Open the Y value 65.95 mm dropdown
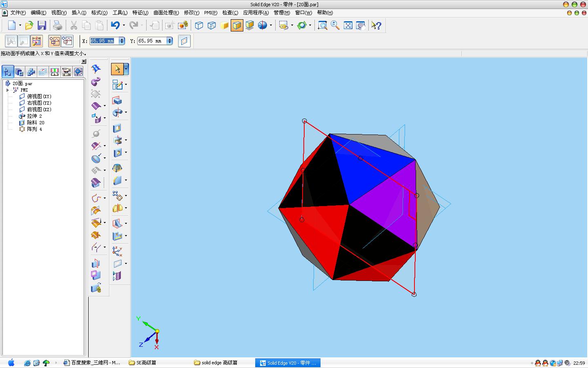588x368 pixels. pos(169,41)
